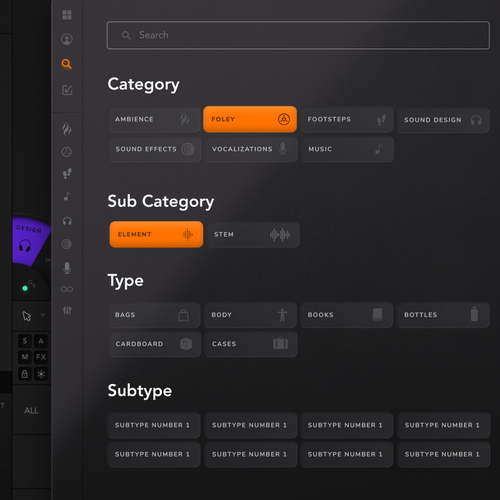Open the user profile icon
This screenshot has height=500, width=500.
coord(67,39)
